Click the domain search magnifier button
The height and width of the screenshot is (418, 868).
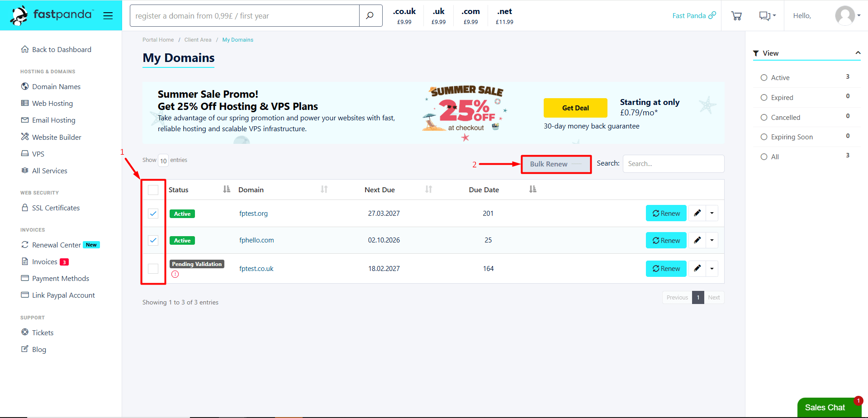[x=370, y=16]
